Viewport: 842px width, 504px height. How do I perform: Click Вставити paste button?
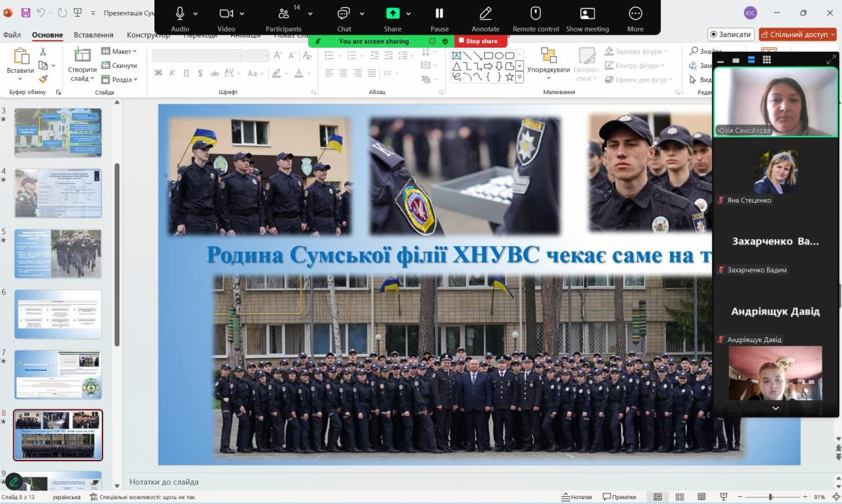(20, 64)
